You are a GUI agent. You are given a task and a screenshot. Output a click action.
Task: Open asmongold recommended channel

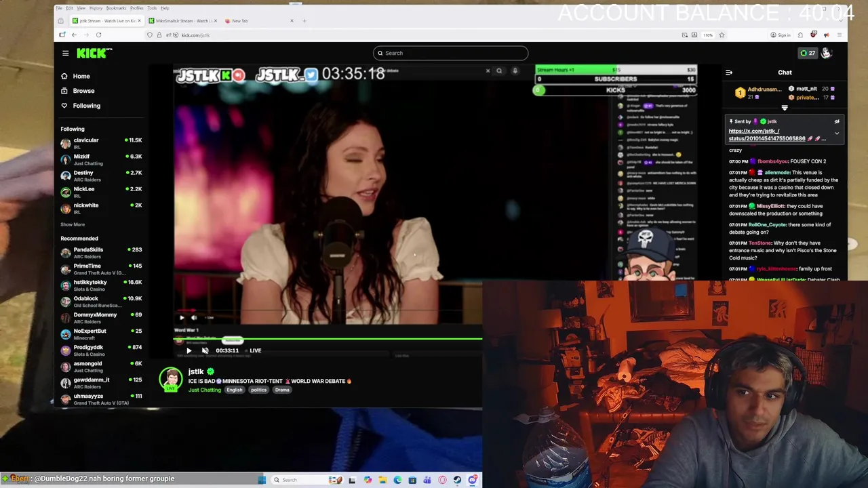coord(101,367)
